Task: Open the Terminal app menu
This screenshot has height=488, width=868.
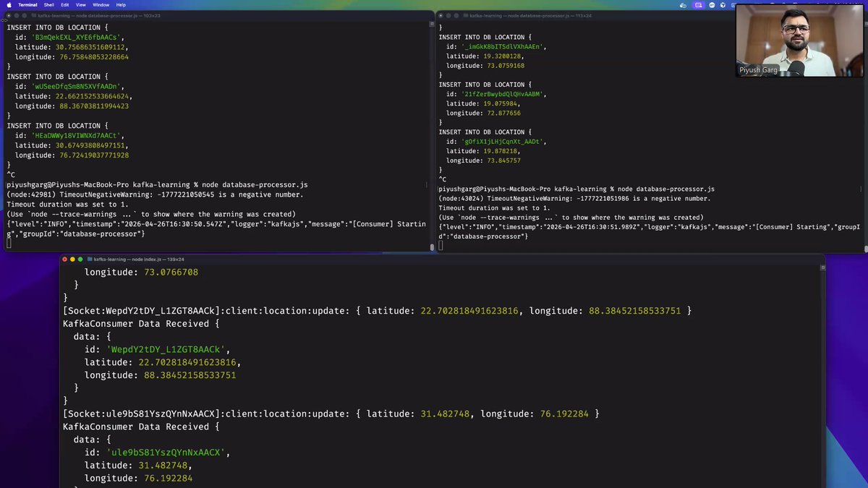Action: 27,4
